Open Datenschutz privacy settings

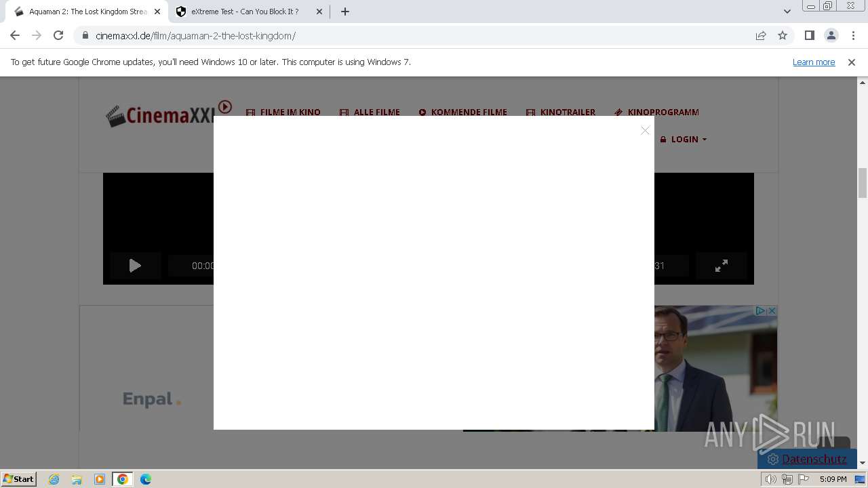807,459
